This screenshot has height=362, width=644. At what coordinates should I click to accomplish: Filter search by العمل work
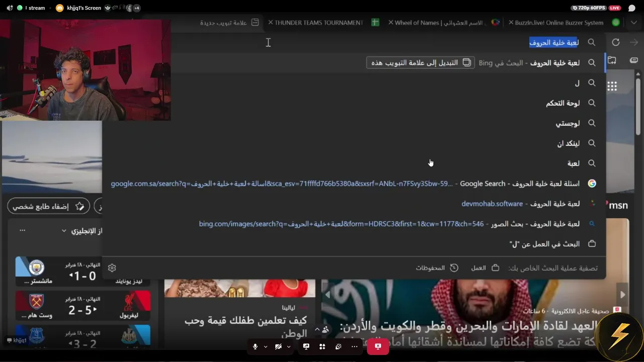485,268
